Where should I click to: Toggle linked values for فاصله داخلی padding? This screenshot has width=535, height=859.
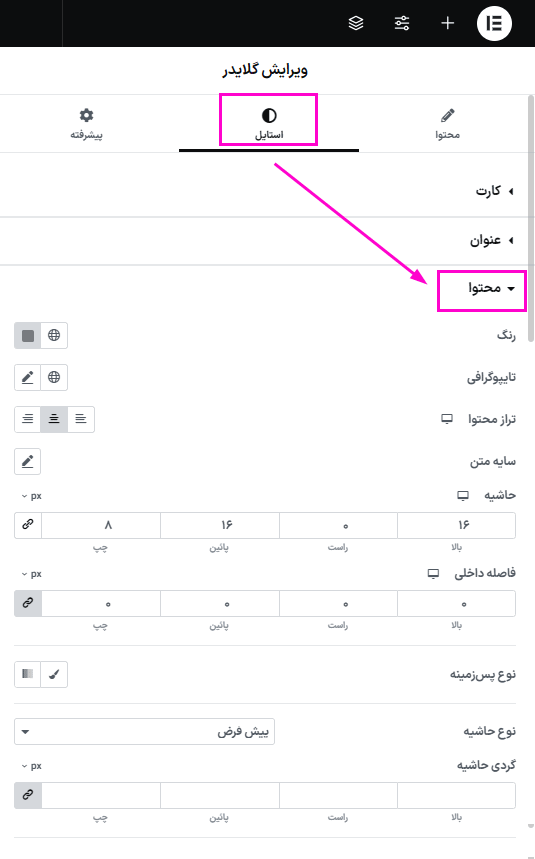pos(28,603)
